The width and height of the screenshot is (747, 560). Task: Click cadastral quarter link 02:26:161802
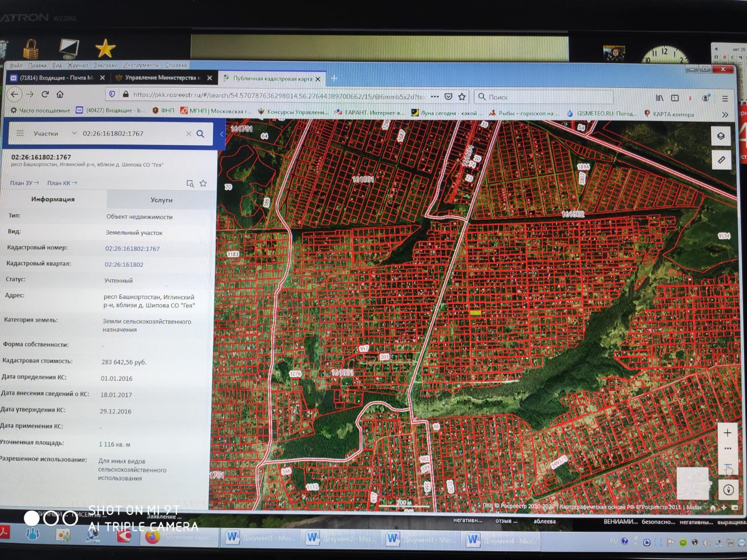click(x=124, y=265)
